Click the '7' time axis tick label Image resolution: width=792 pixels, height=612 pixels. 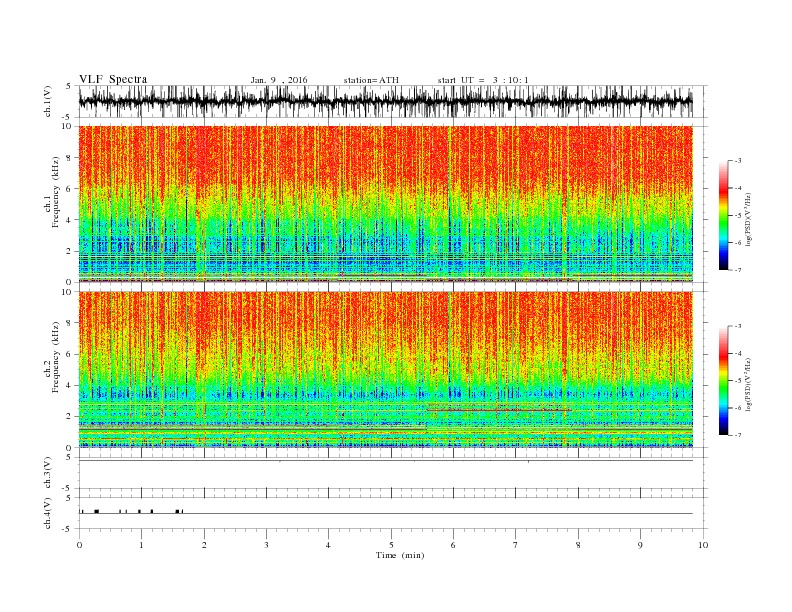[x=516, y=545]
